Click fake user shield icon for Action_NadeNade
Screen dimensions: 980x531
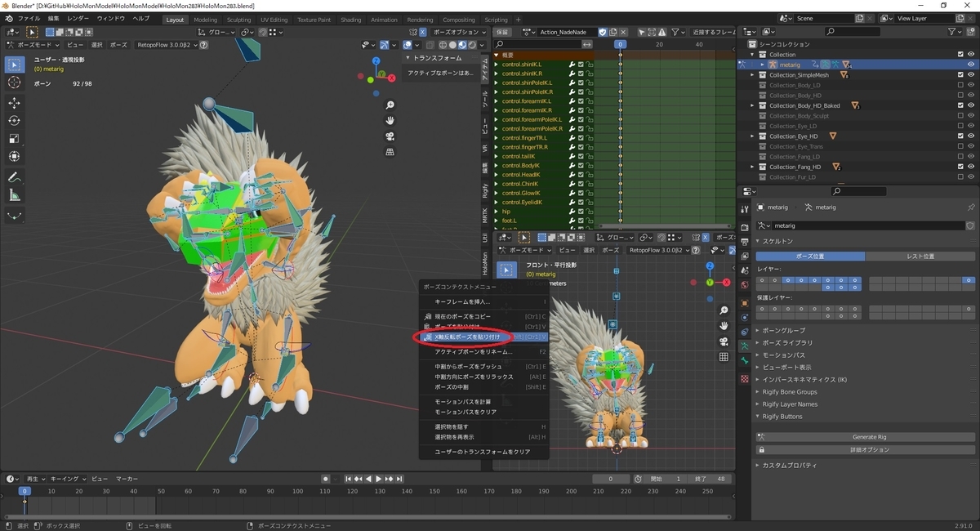coord(603,32)
